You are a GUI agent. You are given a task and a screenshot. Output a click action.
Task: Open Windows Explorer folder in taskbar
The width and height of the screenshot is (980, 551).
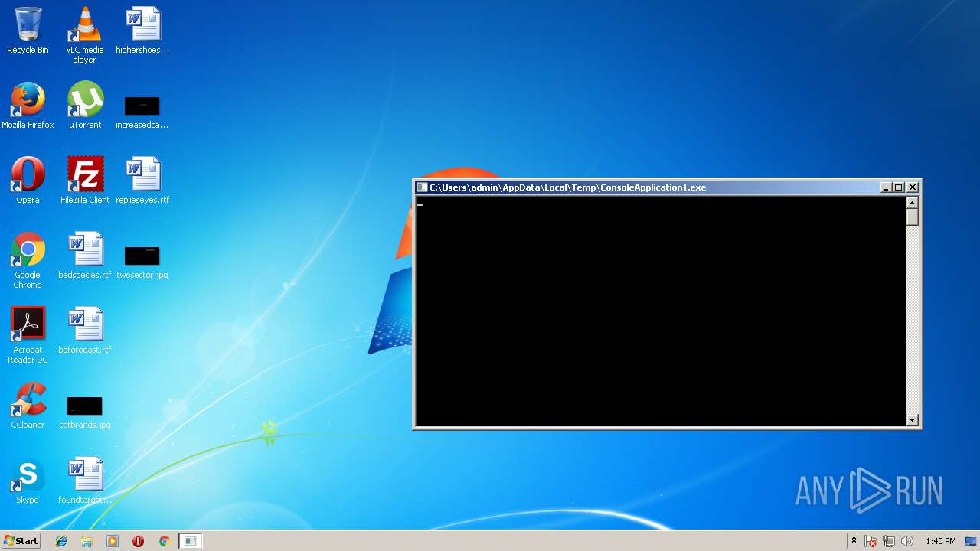click(87, 541)
